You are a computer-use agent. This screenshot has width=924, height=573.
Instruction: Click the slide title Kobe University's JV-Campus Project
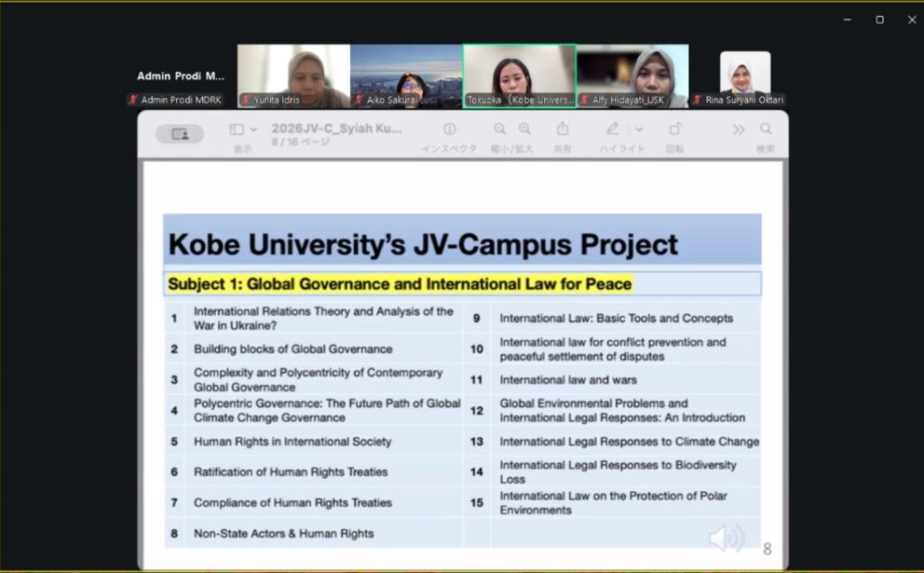(x=423, y=245)
